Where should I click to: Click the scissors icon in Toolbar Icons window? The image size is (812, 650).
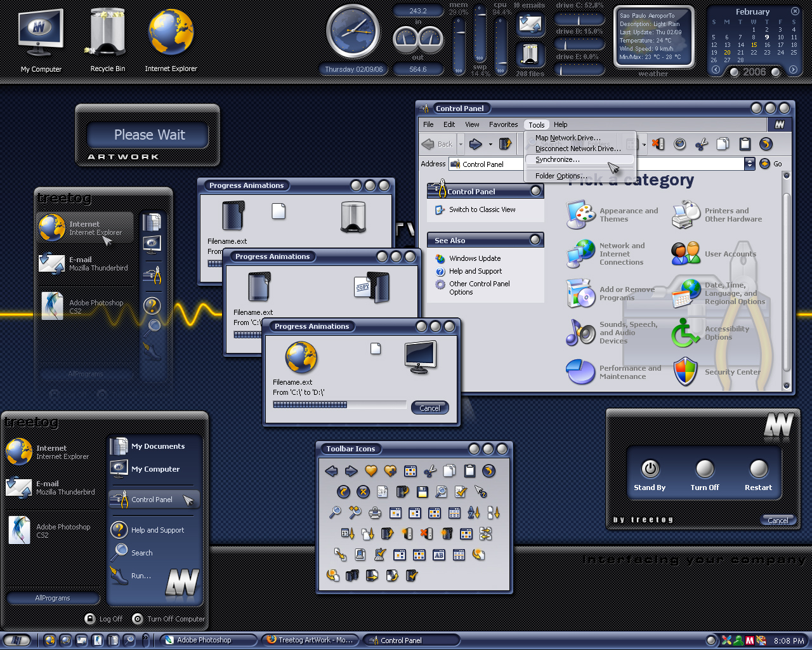click(430, 471)
